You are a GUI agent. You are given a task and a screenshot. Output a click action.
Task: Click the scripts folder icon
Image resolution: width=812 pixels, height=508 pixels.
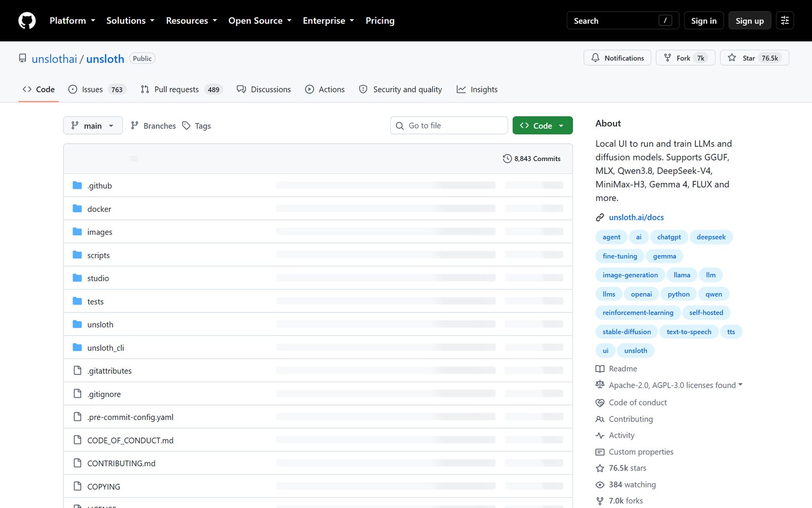77,255
